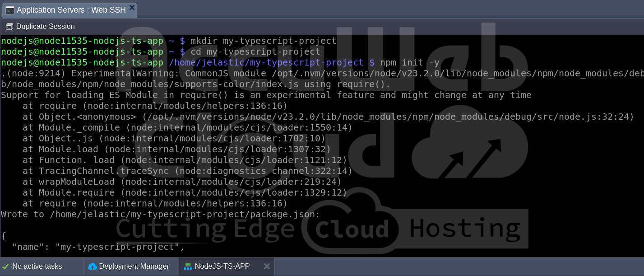Click the 'cd my-typescript-project' command line
Screen dimensions: 644x276
pos(255,51)
